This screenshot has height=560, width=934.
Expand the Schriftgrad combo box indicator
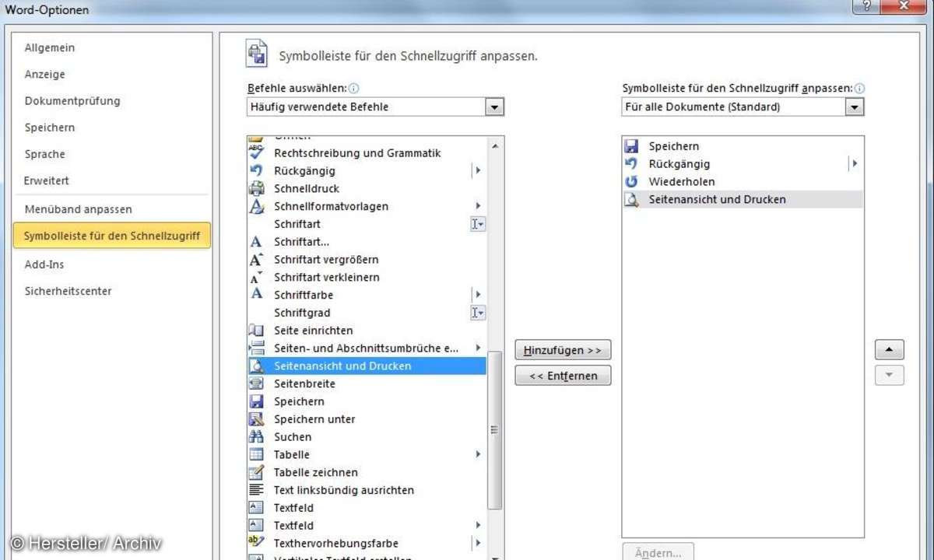[478, 313]
